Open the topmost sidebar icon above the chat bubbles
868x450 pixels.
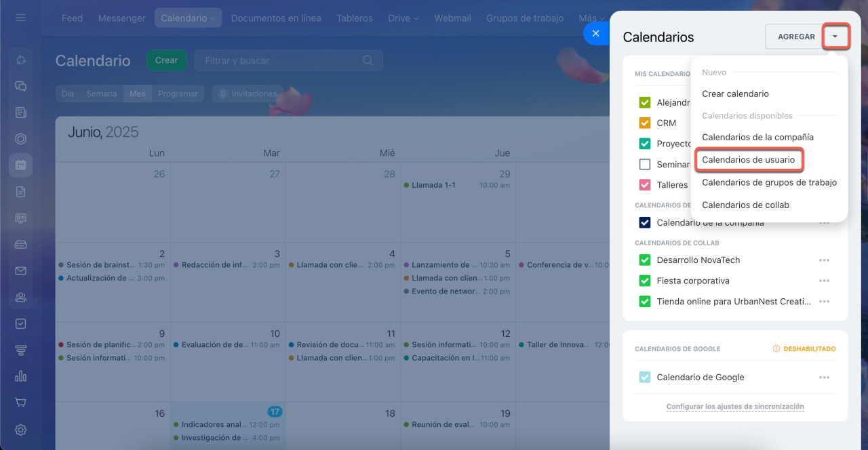(x=20, y=60)
